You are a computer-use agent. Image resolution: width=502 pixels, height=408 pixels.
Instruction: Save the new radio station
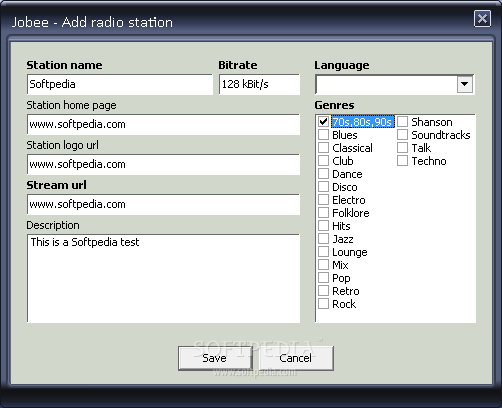[215, 358]
